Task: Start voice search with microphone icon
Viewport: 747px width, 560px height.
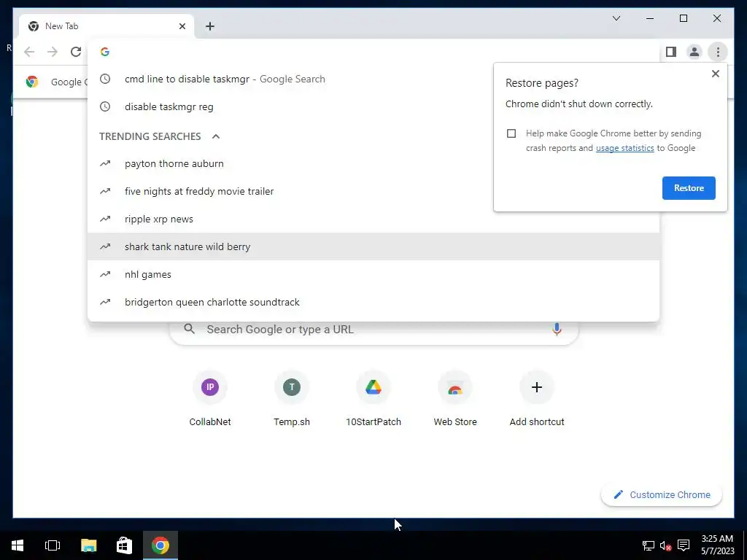Action: click(557, 329)
